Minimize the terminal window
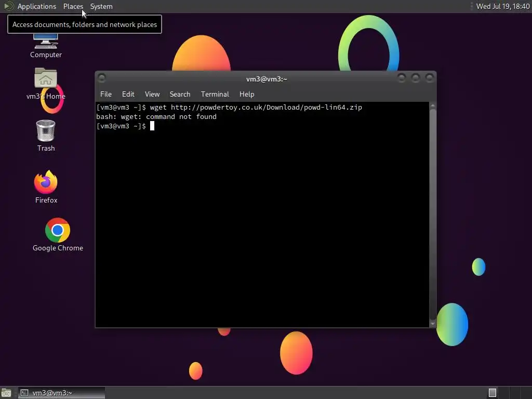 [402, 78]
